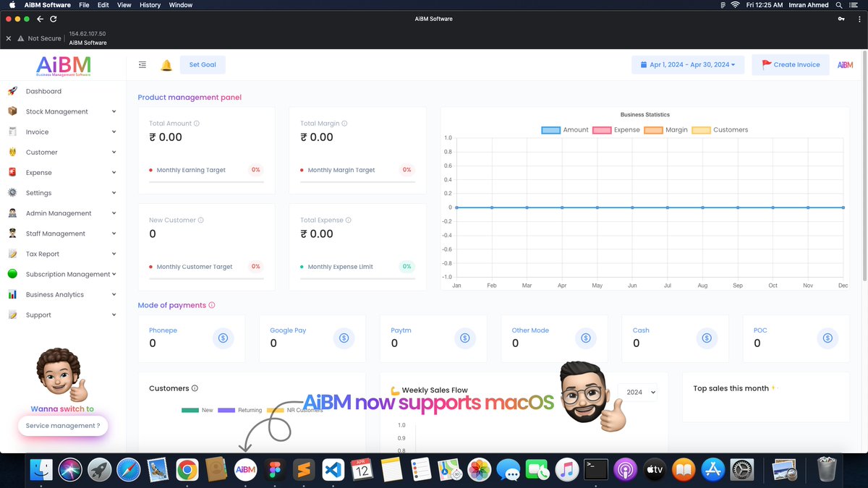Click the Cash payment circle icon

tap(706, 338)
